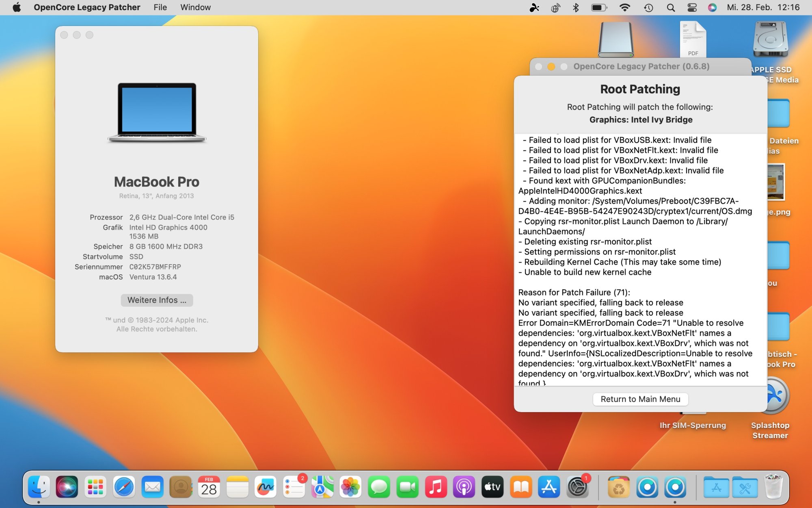Image resolution: width=812 pixels, height=508 pixels.
Task: Open Music app from dock
Action: (435, 487)
